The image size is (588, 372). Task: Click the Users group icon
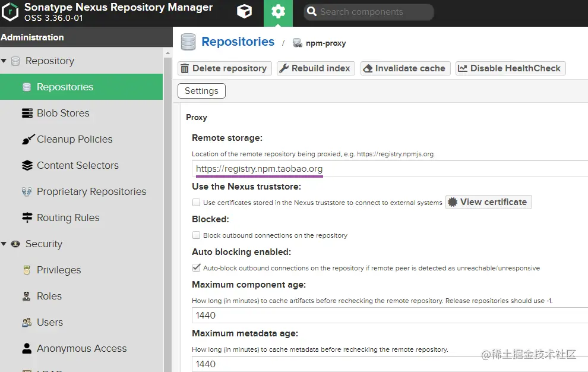pyautogui.click(x=27, y=323)
